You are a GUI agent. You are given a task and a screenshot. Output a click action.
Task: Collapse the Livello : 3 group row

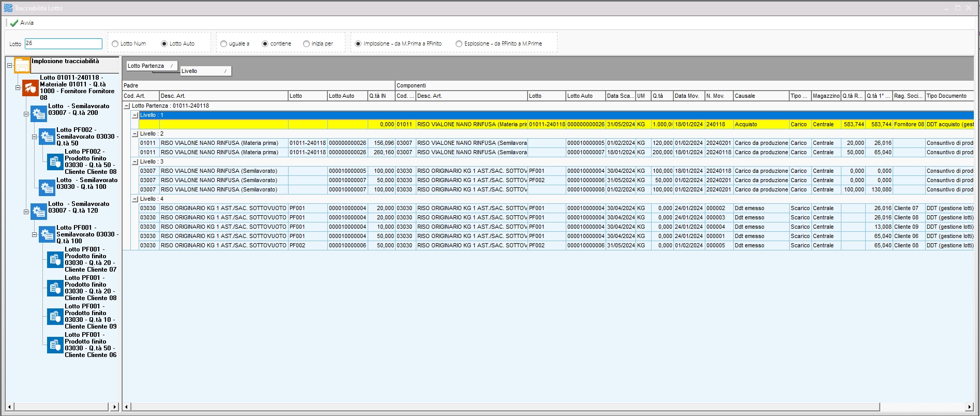135,162
